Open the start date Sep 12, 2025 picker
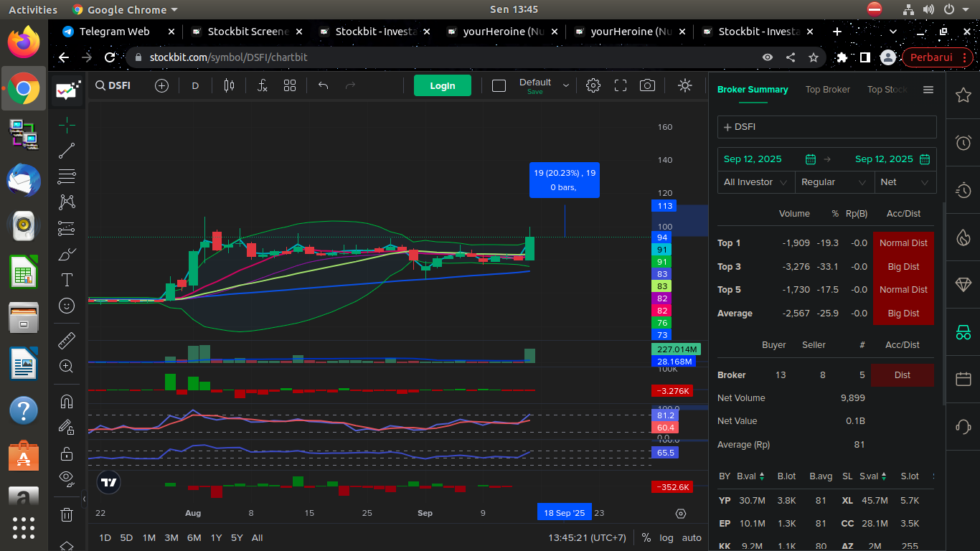 [769, 159]
